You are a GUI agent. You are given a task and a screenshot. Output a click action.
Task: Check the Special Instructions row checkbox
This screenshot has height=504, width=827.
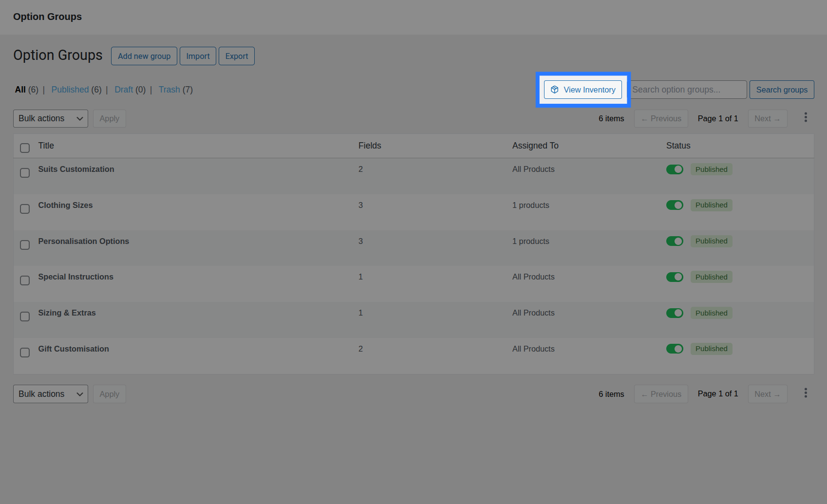click(x=25, y=280)
